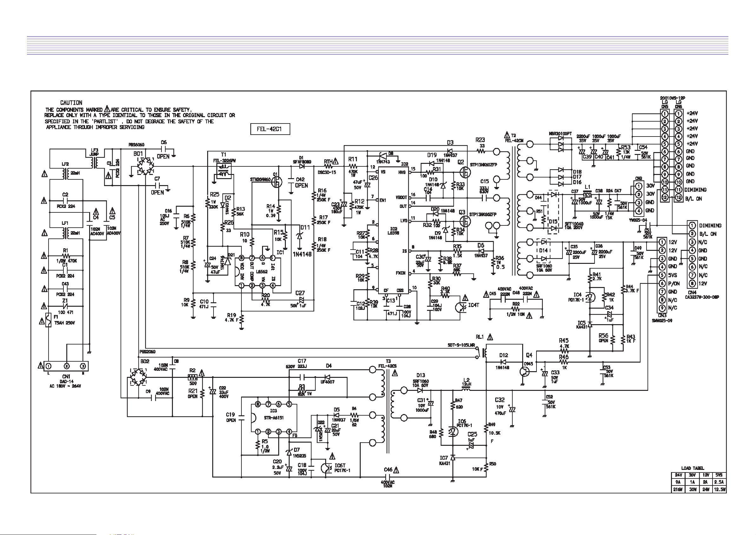The height and width of the screenshot is (535, 756).
Task: Click the D13 SRF1060 diode symbol
Action: 420,390
